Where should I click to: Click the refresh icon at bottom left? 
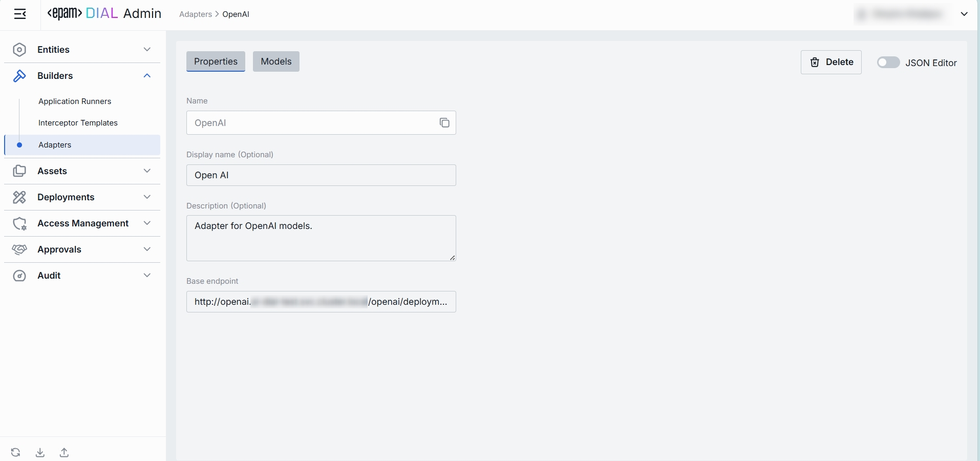coord(16,452)
